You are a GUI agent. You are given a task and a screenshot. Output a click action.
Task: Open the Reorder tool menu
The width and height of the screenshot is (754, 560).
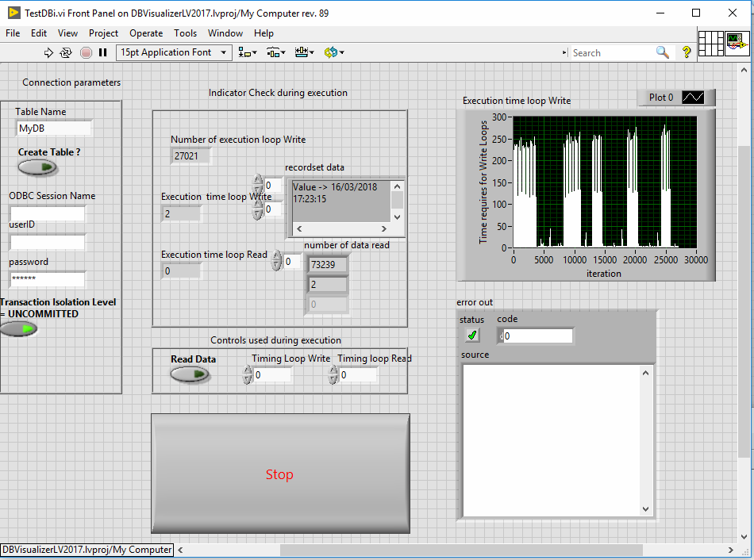(333, 52)
